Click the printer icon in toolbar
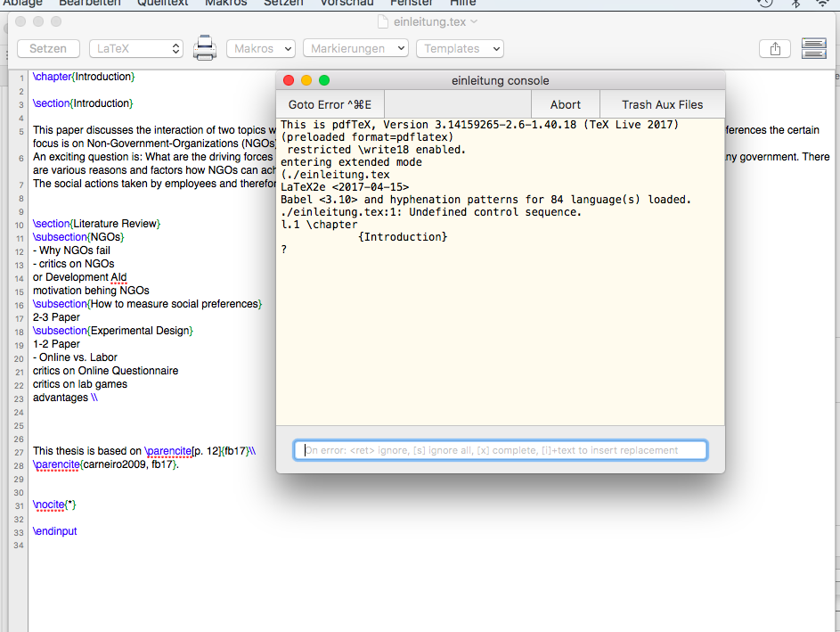840x632 pixels. [x=205, y=48]
